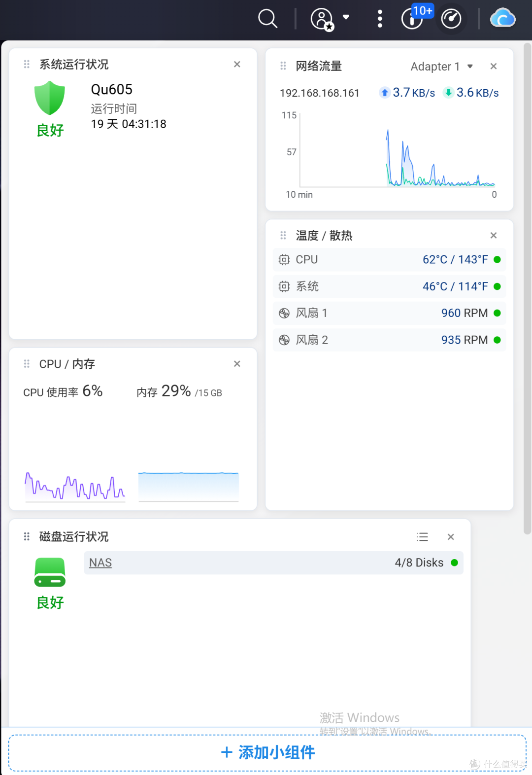
Task: Close the 磁盘运行状况 widget
Action: click(x=451, y=537)
